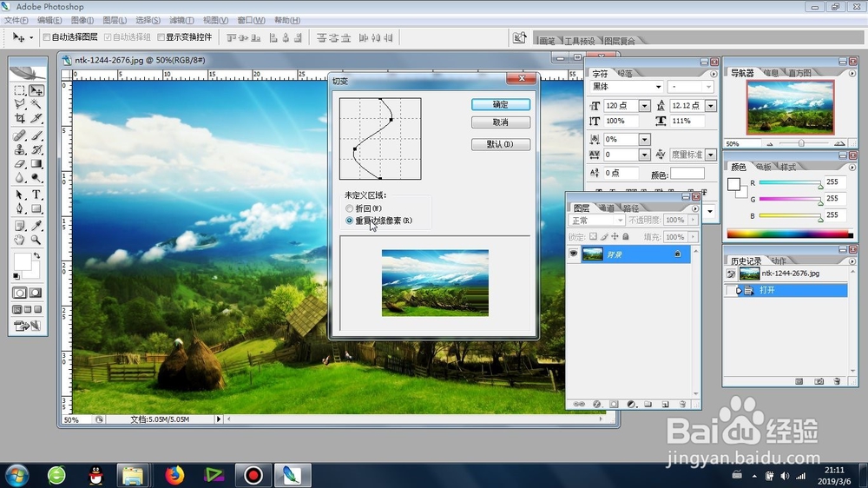Select the Magic Wand tool

[36, 104]
